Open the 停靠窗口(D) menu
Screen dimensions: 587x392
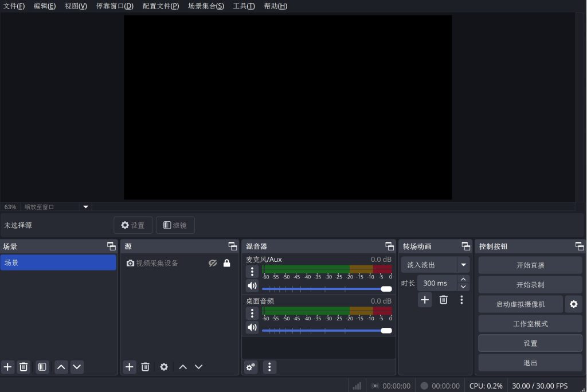click(x=115, y=6)
